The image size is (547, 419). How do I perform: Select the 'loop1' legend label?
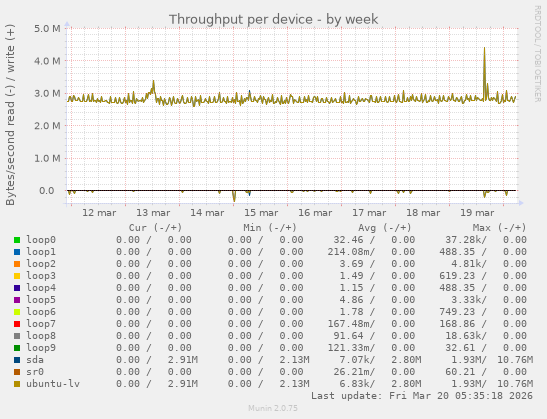click(x=41, y=252)
